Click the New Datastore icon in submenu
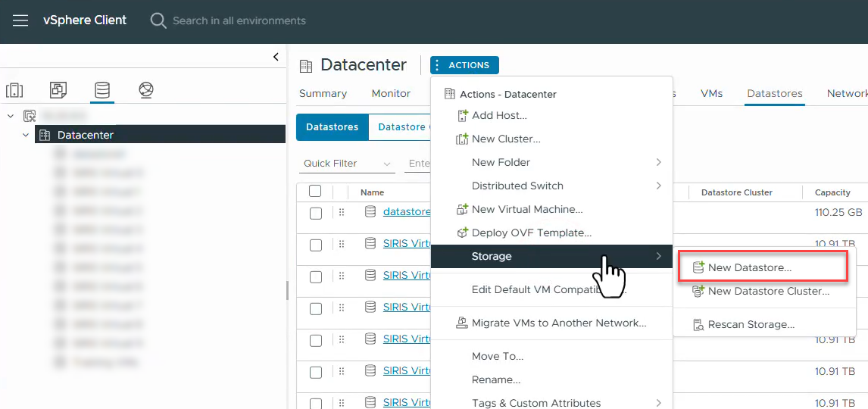Image resolution: width=868 pixels, height=409 pixels. coord(698,267)
